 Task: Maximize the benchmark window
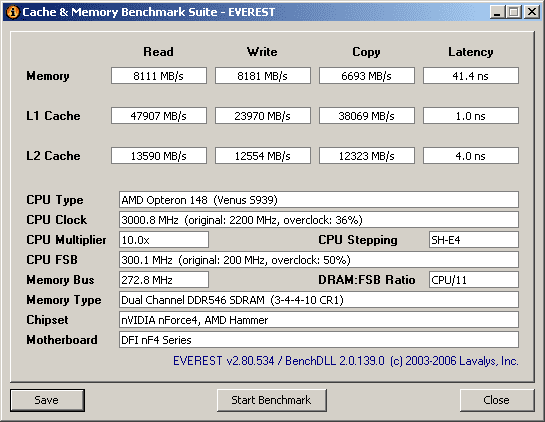(514, 12)
